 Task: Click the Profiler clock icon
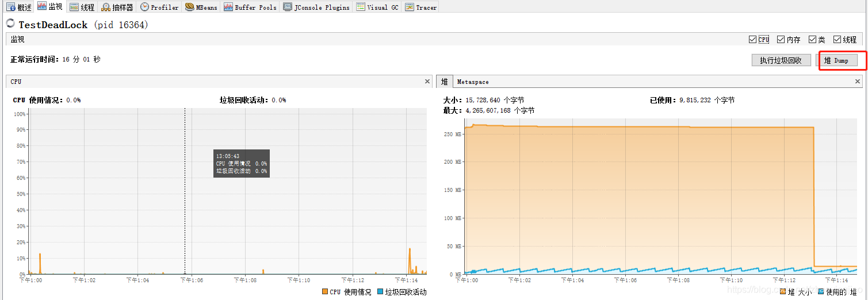coord(144,7)
